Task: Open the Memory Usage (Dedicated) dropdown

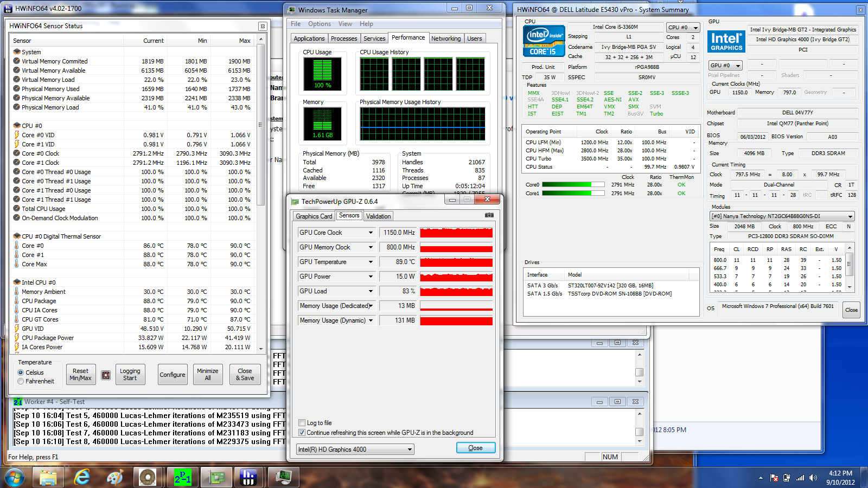Action: [x=371, y=306]
